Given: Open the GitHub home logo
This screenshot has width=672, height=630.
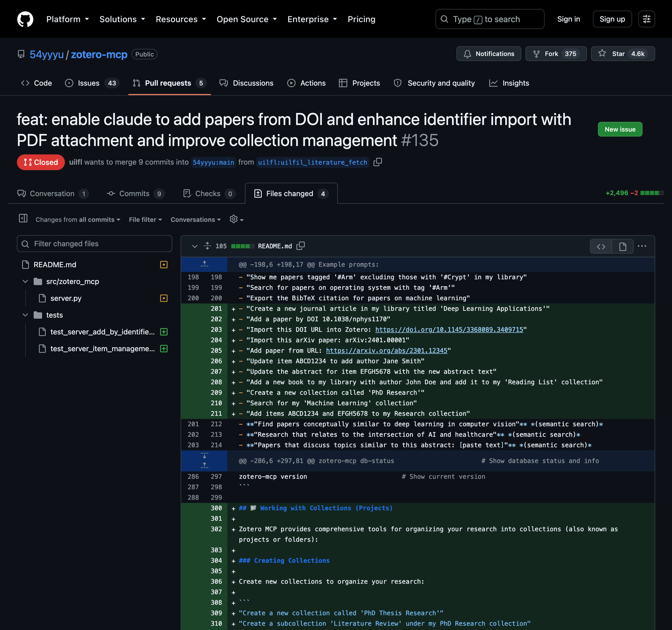Looking at the screenshot, I should click(25, 19).
